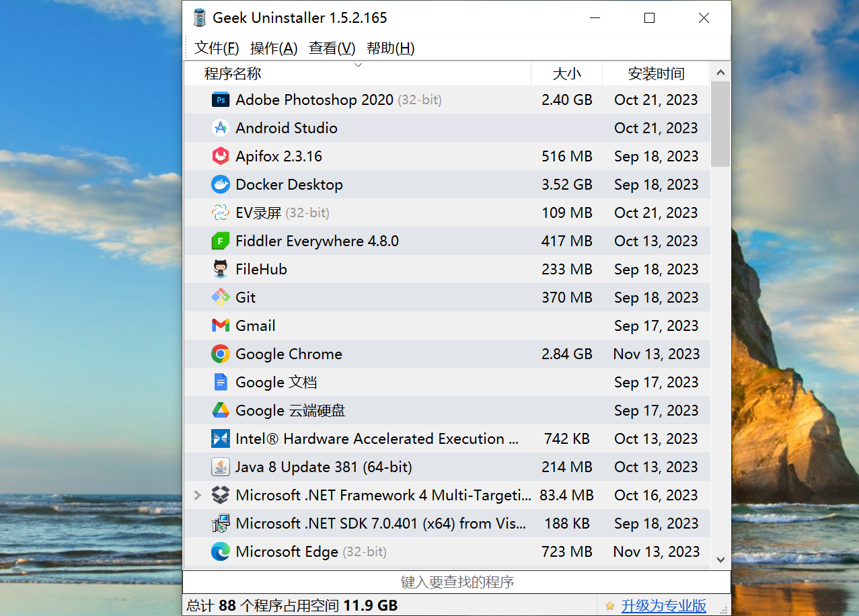
Task: Click the FileHub octocat icon
Action: [x=221, y=269]
